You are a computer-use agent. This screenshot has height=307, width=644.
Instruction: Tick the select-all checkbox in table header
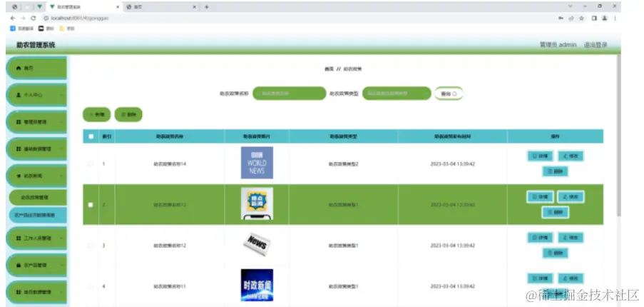(x=91, y=136)
